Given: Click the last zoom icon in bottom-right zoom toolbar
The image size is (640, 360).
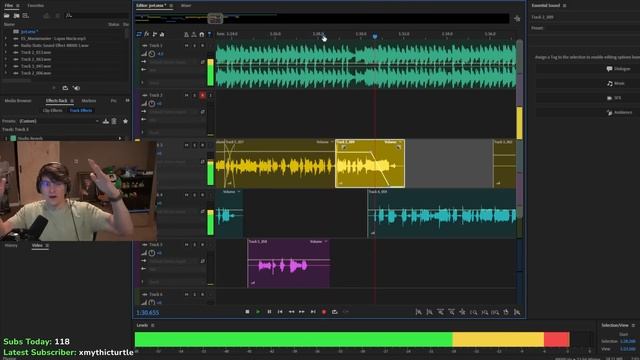Looking at the screenshot, I should 517,312.
